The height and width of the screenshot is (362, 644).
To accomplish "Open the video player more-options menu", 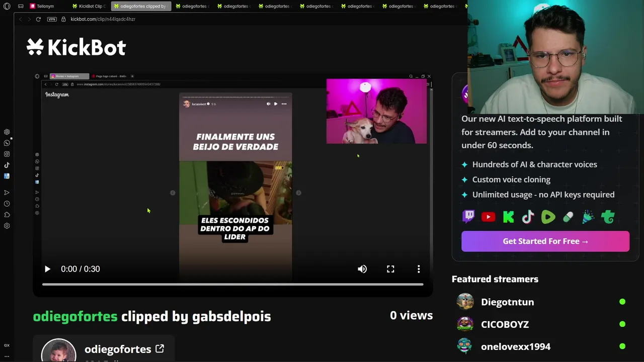I will [x=419, y=269].
